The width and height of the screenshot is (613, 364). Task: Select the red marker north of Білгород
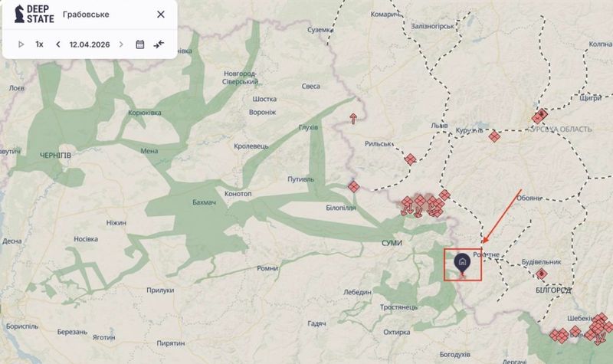click(542, 273)
